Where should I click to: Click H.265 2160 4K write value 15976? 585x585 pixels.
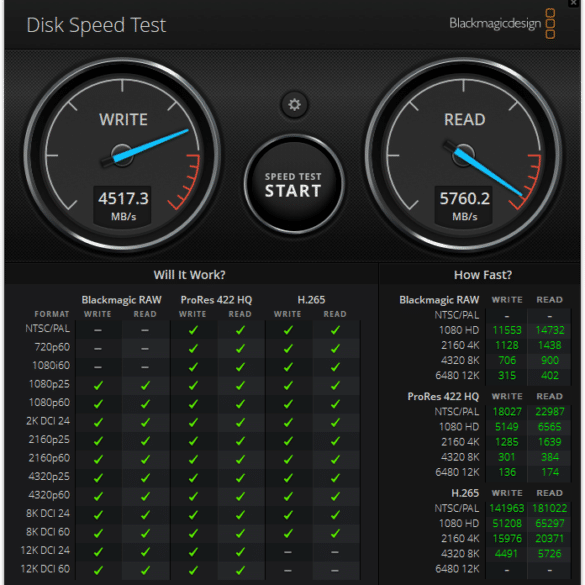tap(507, 539)
